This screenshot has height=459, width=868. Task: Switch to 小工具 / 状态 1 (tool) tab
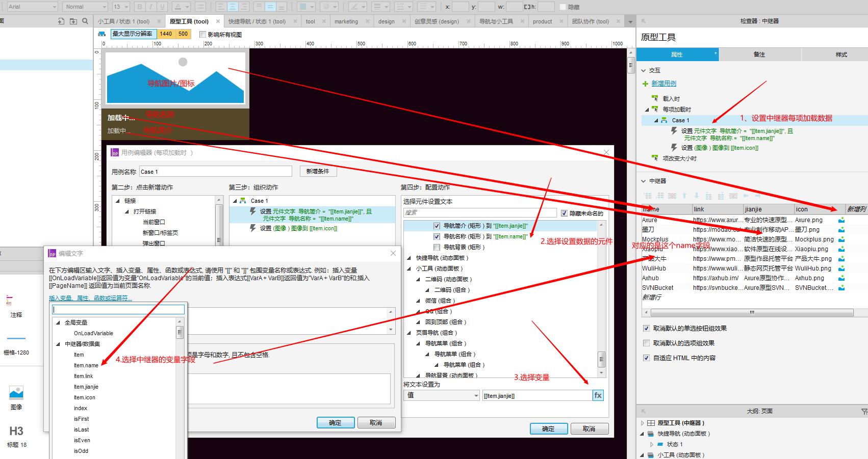(124, 21)
